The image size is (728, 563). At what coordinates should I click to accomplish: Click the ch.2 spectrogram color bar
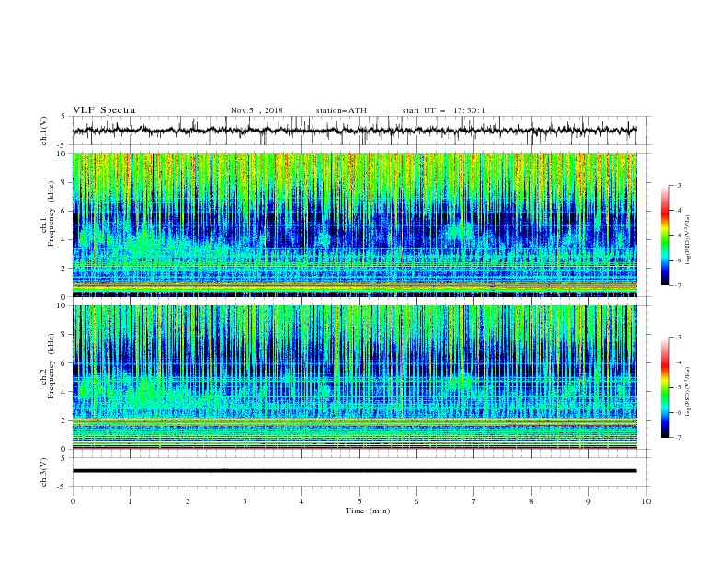click(x=665, y=387)
